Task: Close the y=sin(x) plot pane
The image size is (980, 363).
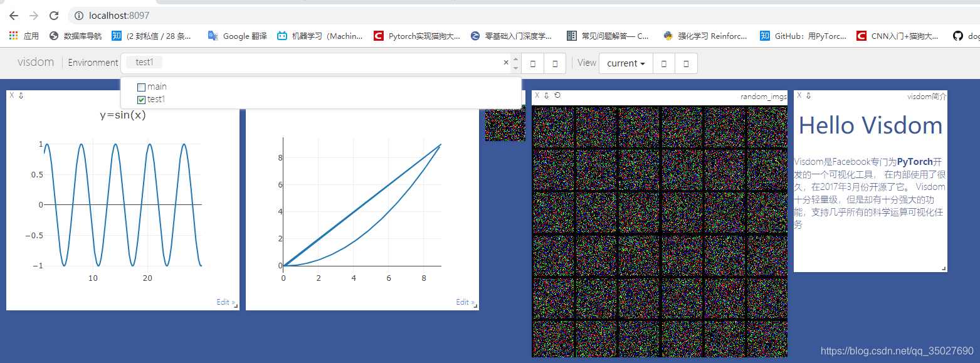Action: click(x=12, y=95)
